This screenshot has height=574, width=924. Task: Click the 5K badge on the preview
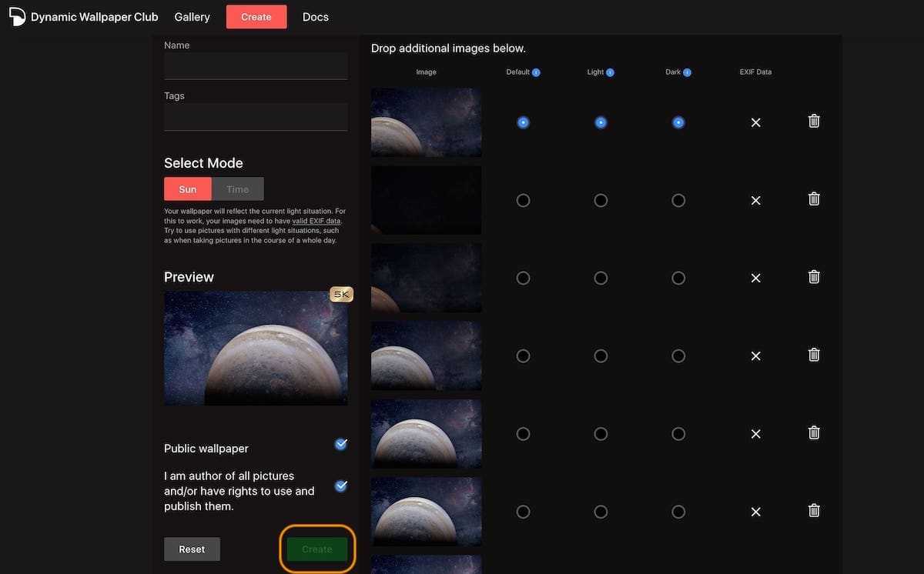pos(341,295)
